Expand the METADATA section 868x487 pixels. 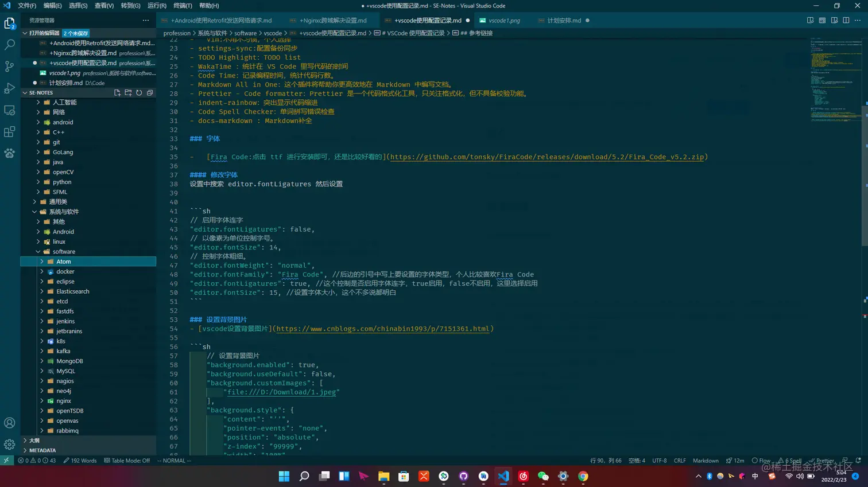(88, 450)
